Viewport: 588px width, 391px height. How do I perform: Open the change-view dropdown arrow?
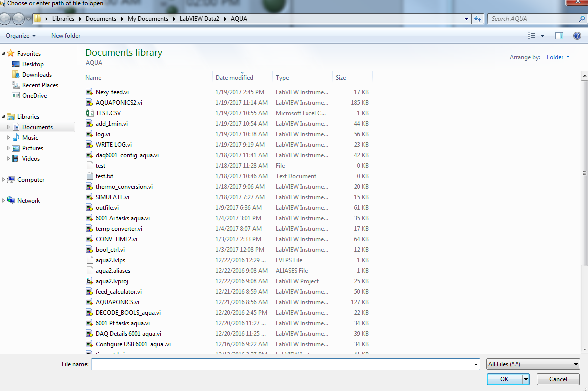[x=543, y=35]
